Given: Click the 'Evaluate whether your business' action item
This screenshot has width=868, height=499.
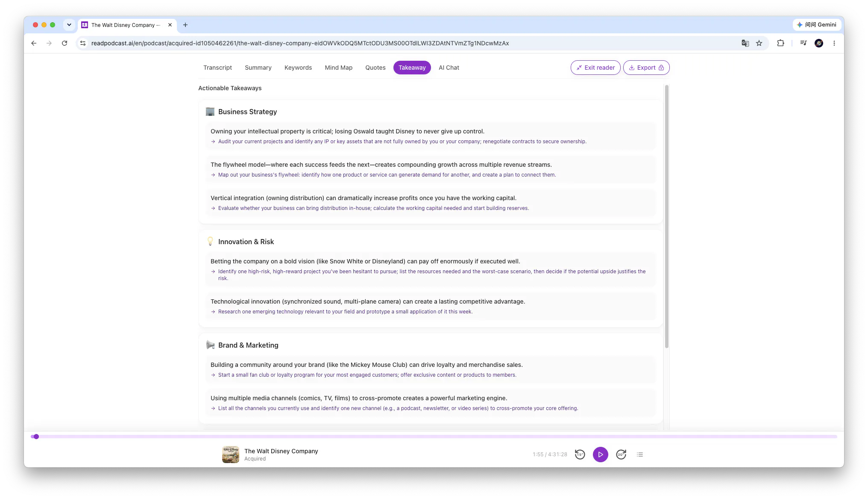Looking at the screenshot, I should (x=373, y=208).
